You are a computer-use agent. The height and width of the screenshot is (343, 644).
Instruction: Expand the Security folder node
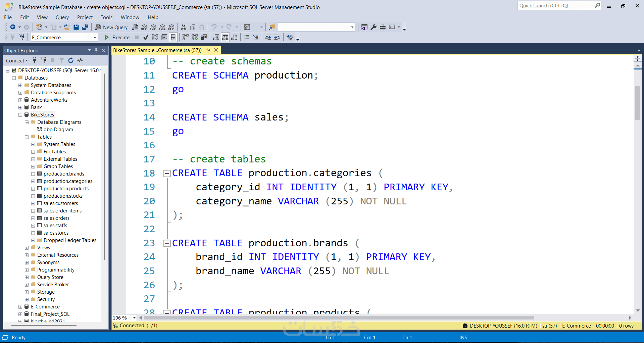27,299
